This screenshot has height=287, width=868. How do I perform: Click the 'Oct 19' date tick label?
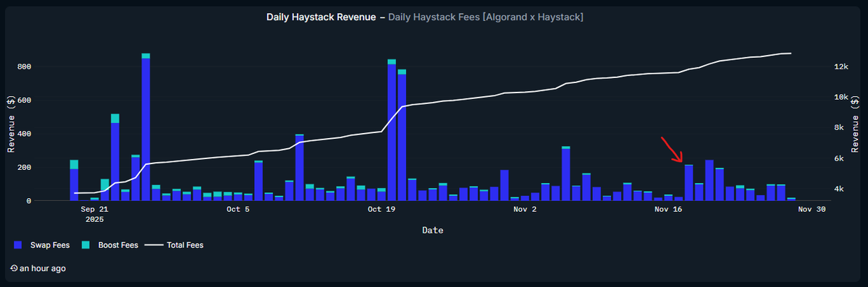(381, 209)
